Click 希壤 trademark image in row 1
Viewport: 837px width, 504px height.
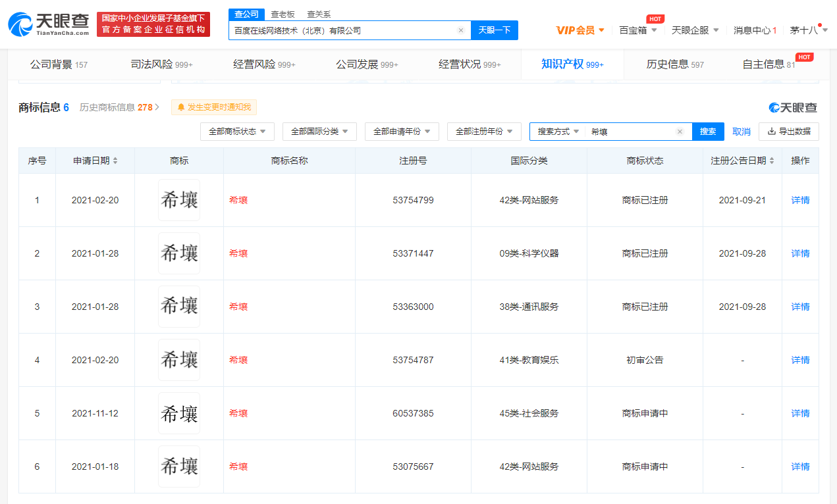179,200
